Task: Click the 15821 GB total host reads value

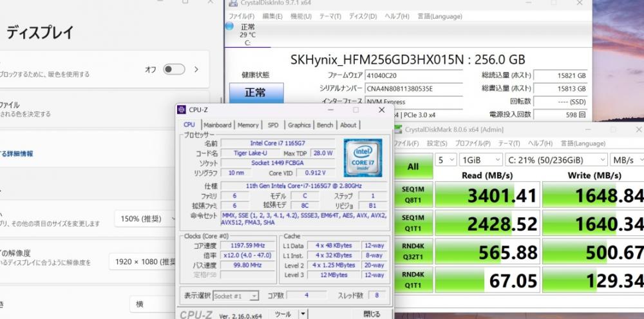Action: pyautogui.click(x=561, y=75)
